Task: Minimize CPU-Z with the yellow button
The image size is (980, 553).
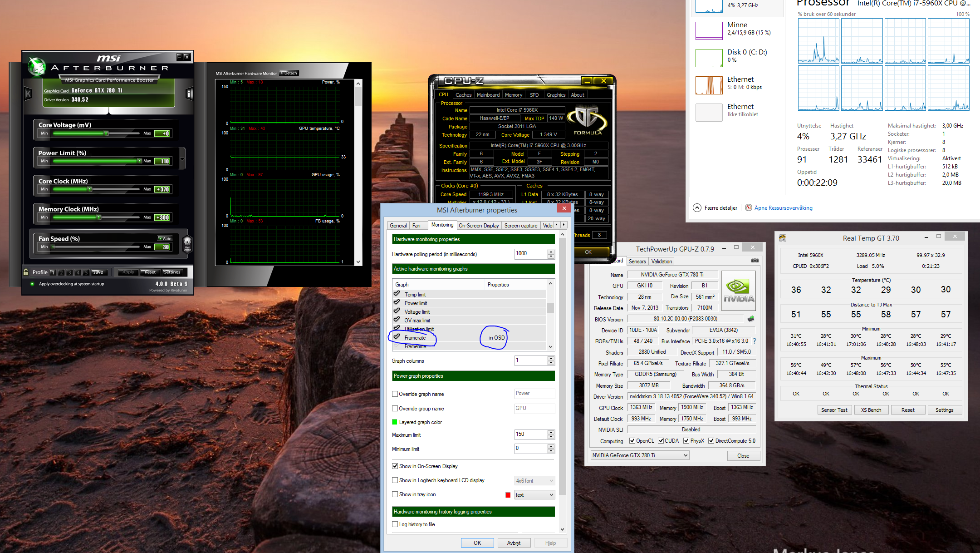Action: pyautogui.click(x=587, y=81)
